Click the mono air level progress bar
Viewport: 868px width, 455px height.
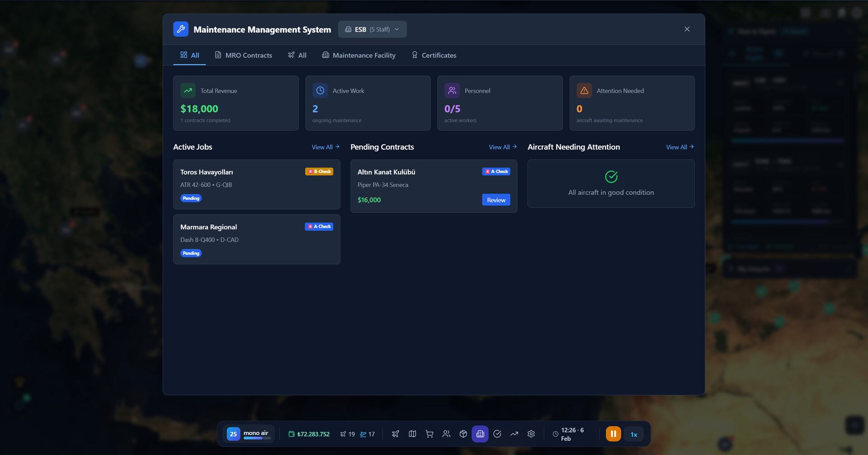point(256,438)
